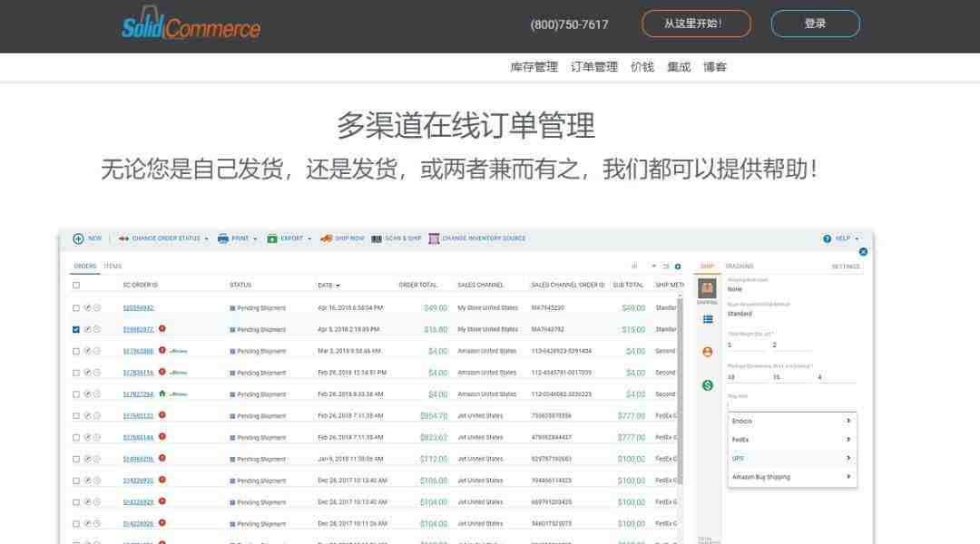Click the blue list icon in side panel
The height and width of the screenshot is (544, 980).
coord(708,319)
